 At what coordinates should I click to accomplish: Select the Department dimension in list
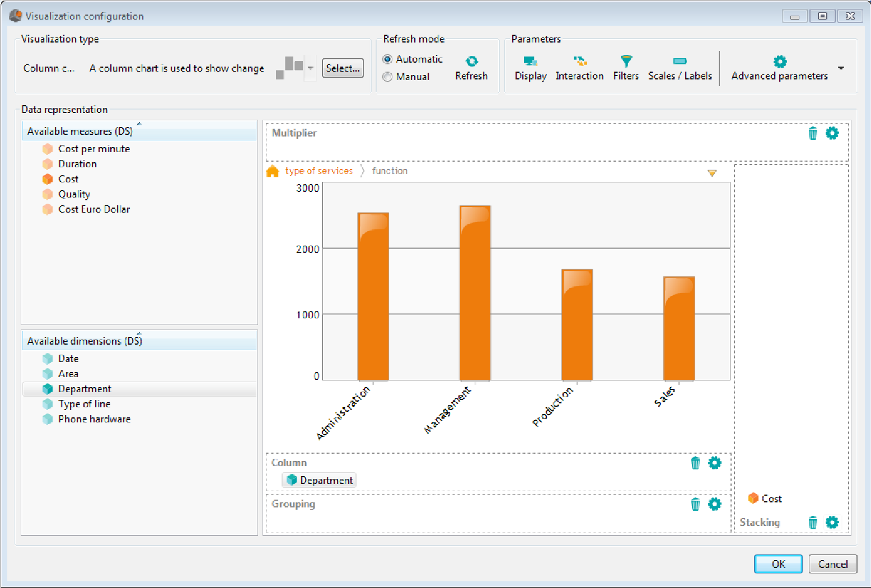(139, 389)
